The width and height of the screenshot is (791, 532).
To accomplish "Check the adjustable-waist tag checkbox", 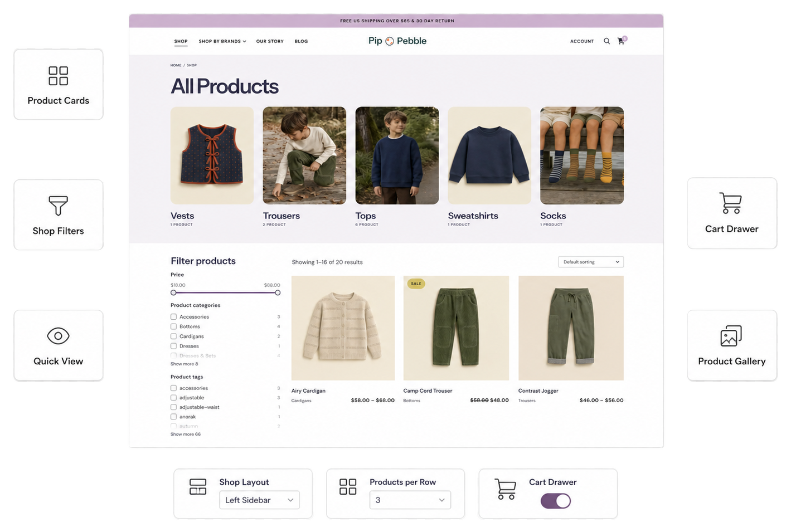I will (173, 407).
